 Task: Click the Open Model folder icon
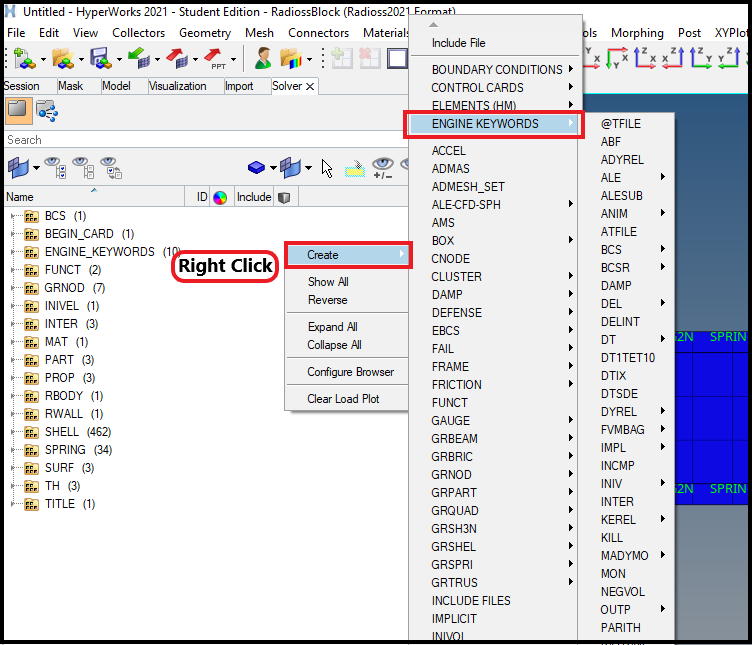[x=63, y=59]
